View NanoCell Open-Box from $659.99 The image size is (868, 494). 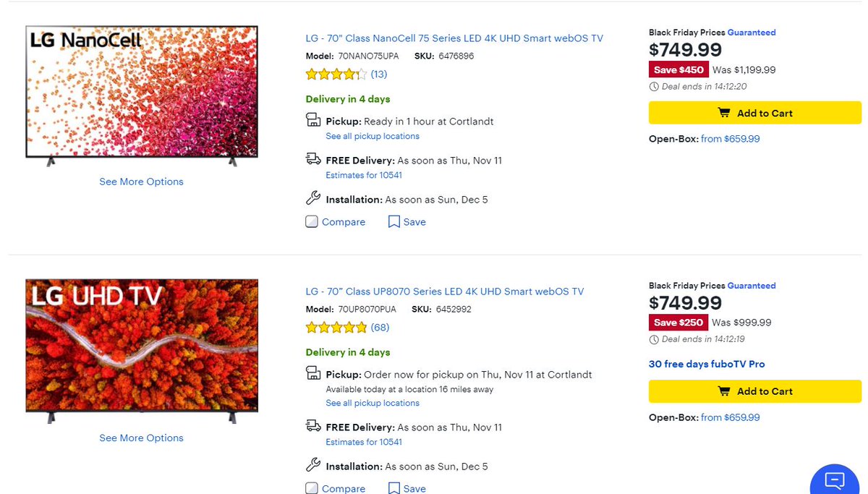[x=730, y=139]
